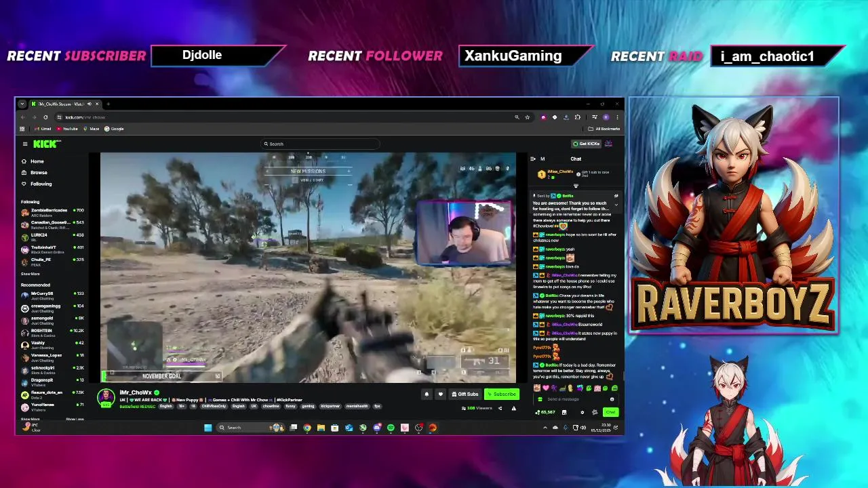Viewport: 868px width, 488px height.
Task: Collapse Recommended list with Show Less
Action: click(x=75, y=419)
